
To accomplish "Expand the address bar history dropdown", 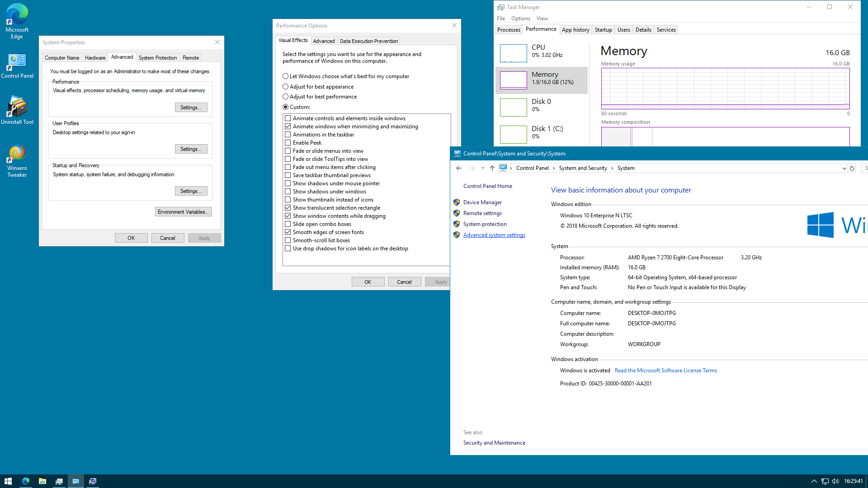I will tap(844, 168).
